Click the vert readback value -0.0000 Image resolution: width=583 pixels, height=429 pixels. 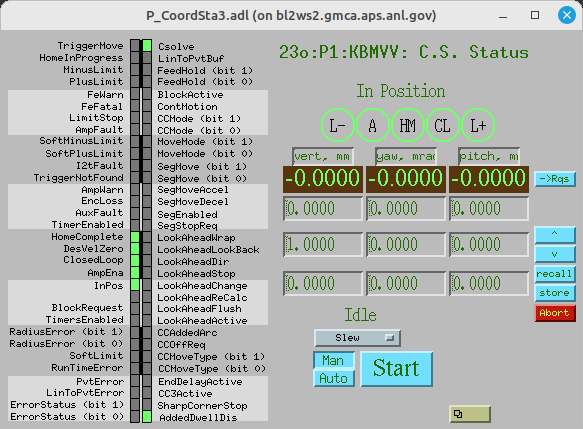tap(323, 179)
